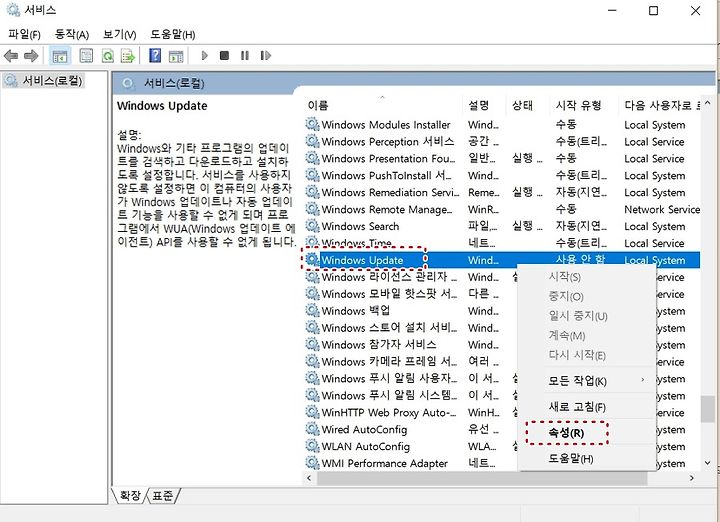Click the gear icon beside WLAN AutoConfig
The width and height of the screenshot is (720, 522).
(x=312, y=446)
